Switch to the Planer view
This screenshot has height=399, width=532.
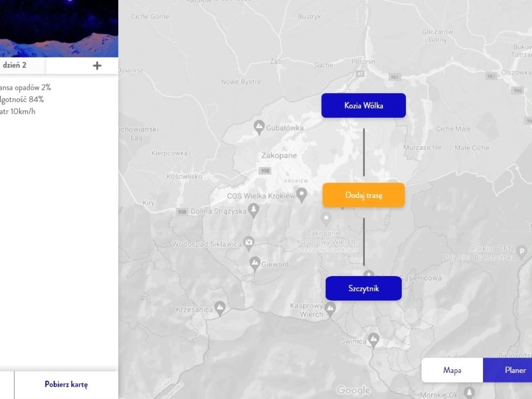[508, 370]
